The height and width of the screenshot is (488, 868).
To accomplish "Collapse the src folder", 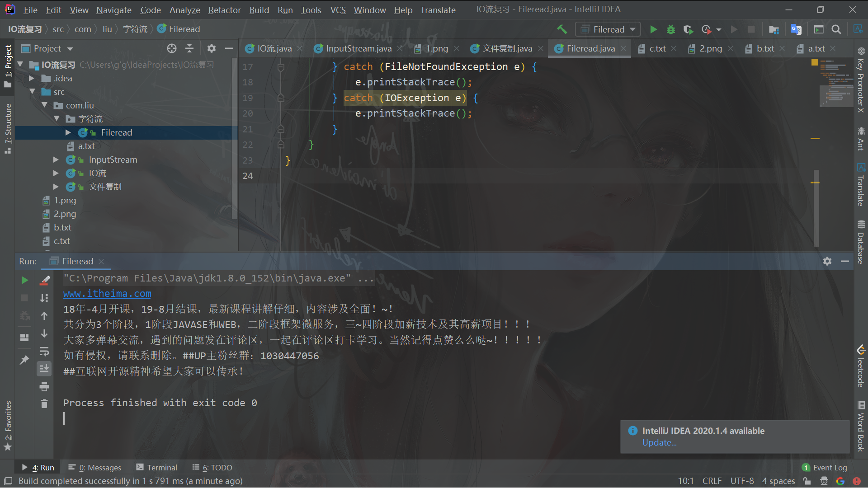I will tap(32, 92).
